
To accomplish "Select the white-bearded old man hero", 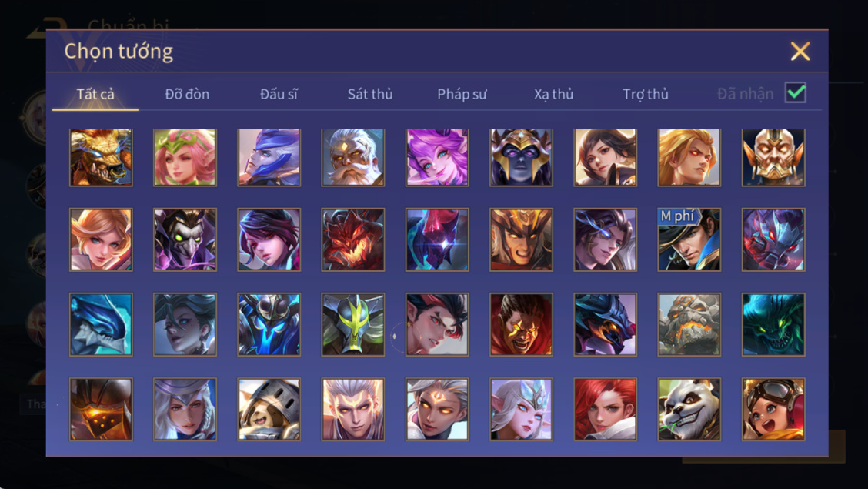I will [353, 157].
